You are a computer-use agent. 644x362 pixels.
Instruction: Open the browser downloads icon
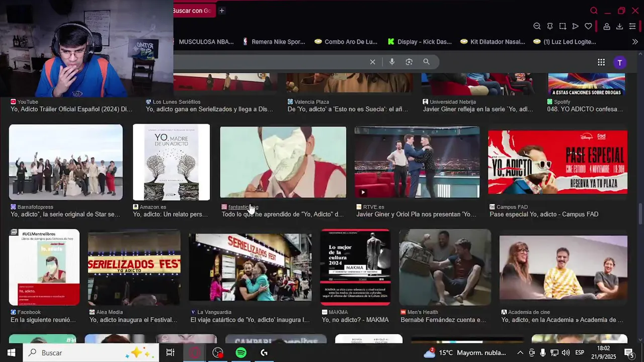(x=619, y=26)
